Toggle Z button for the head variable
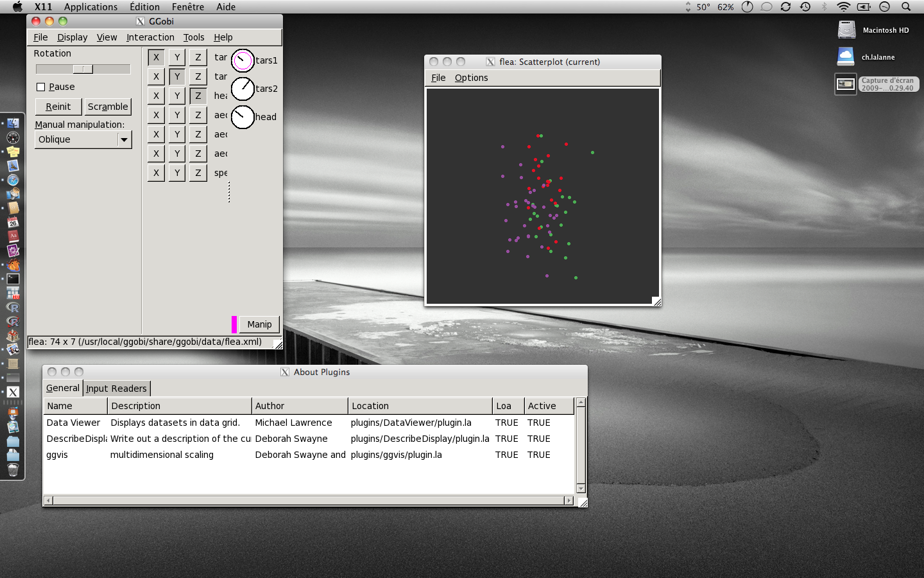 [198, 96]
